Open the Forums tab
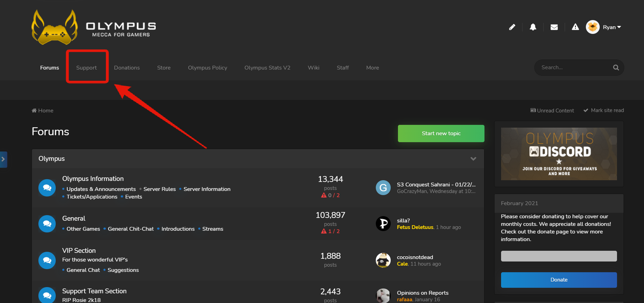This screenshot has height=303, width=644. [49, 68]
